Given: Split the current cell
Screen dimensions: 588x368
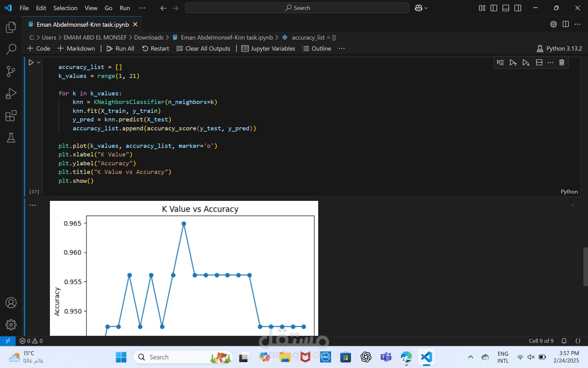Looking at the screenshot, I should click(x=539, y=63).
